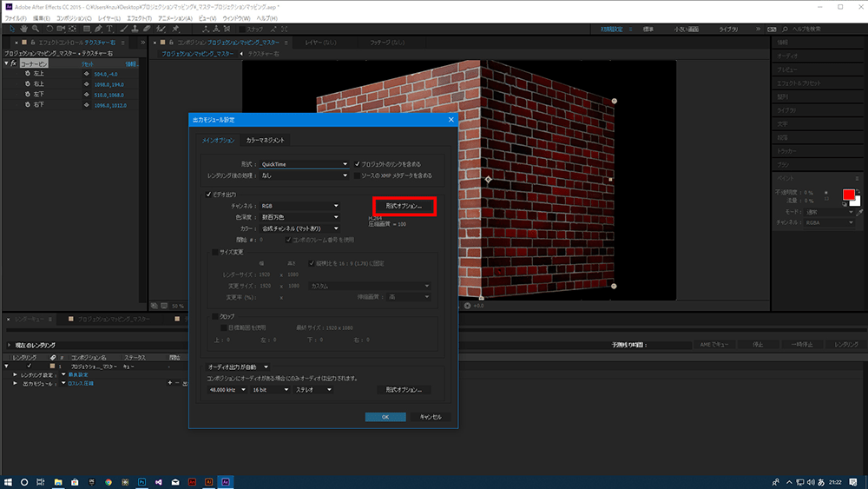The width and height of the screenshot is (868, 489).
Task: Select the Hand tool in the toolbar
Action: 22,29
